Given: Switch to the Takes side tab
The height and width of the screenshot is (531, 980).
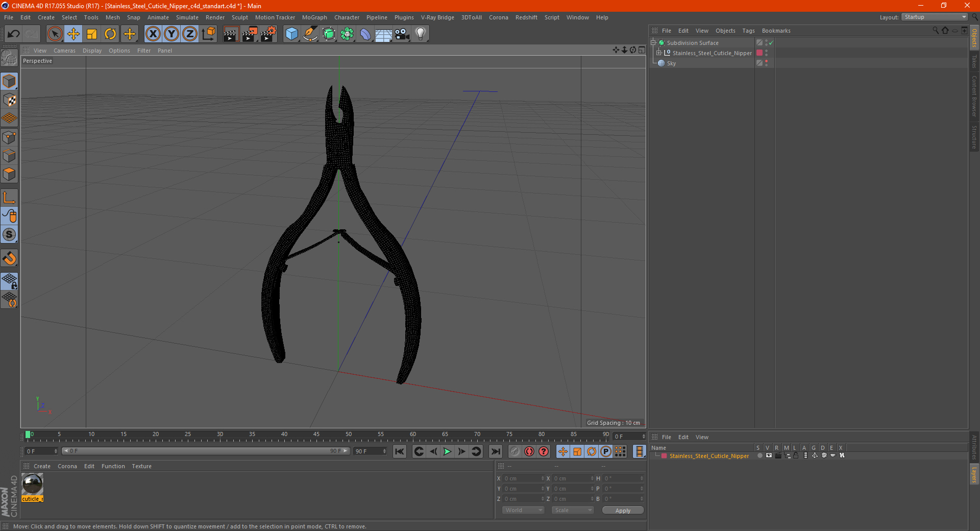Looking at the screenshot, I should click(974, 61).
